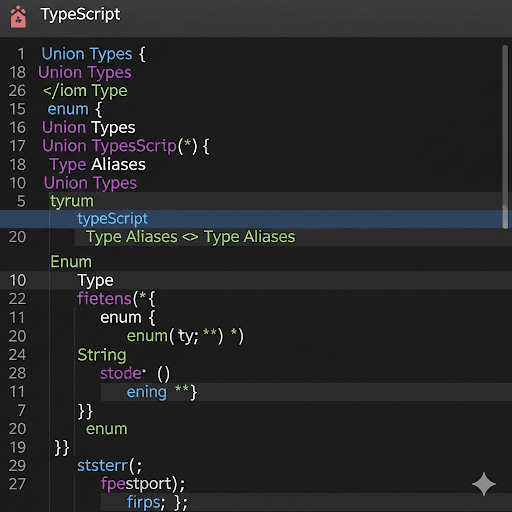Click line number 24 in gutter
Screen dimensions: 512x512
(17, 355)
